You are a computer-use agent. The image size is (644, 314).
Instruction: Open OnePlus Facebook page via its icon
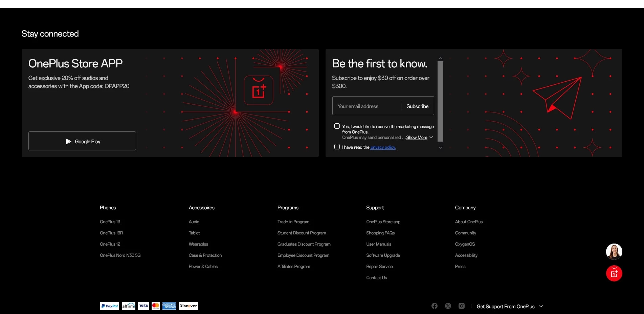click(434, 306)
